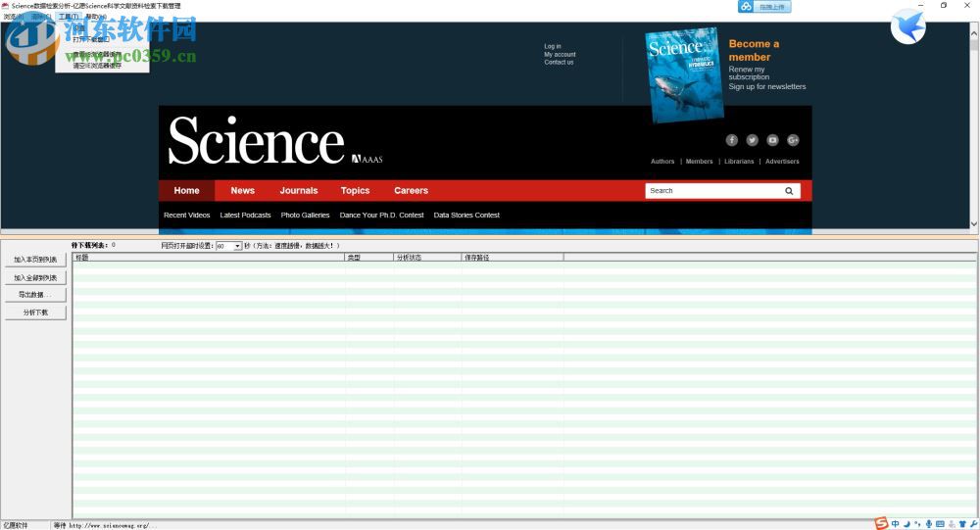Click Sign up for newsletters link
Image resolution: width=980 pixels, height=530 pixels.
[x=767, y=86]
